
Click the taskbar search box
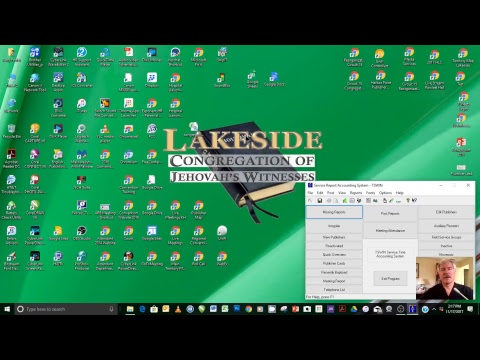coord(66,309)
